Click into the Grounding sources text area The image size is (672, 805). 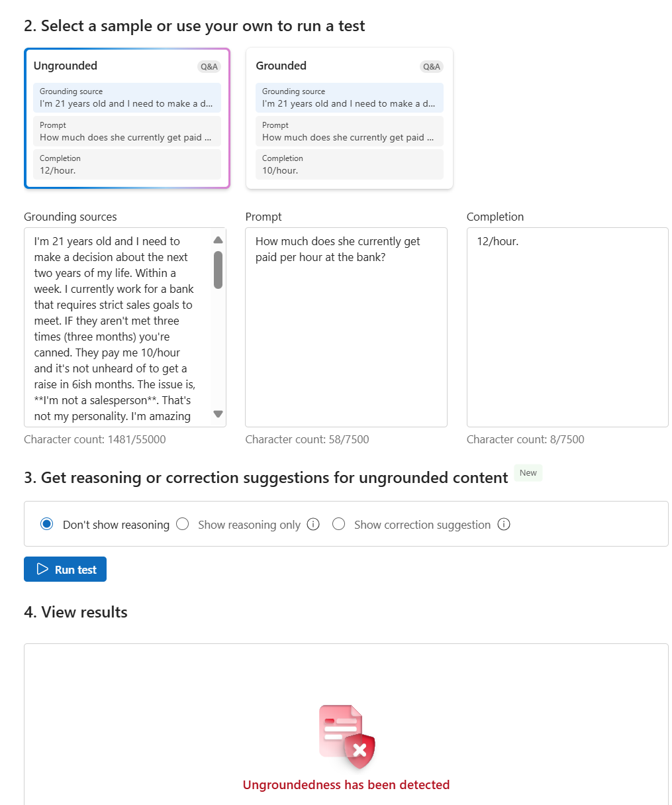click(x=118, y=327)
